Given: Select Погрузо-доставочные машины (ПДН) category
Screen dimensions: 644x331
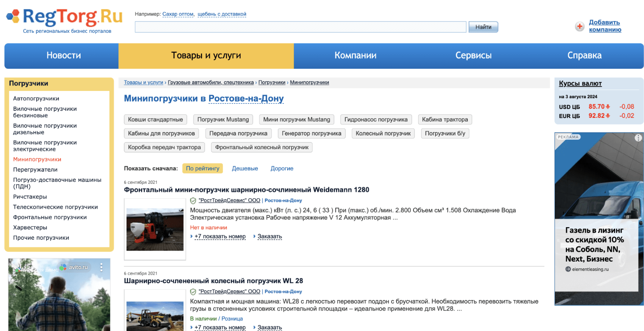Looking at the screenshot, I should pos(57,183).
